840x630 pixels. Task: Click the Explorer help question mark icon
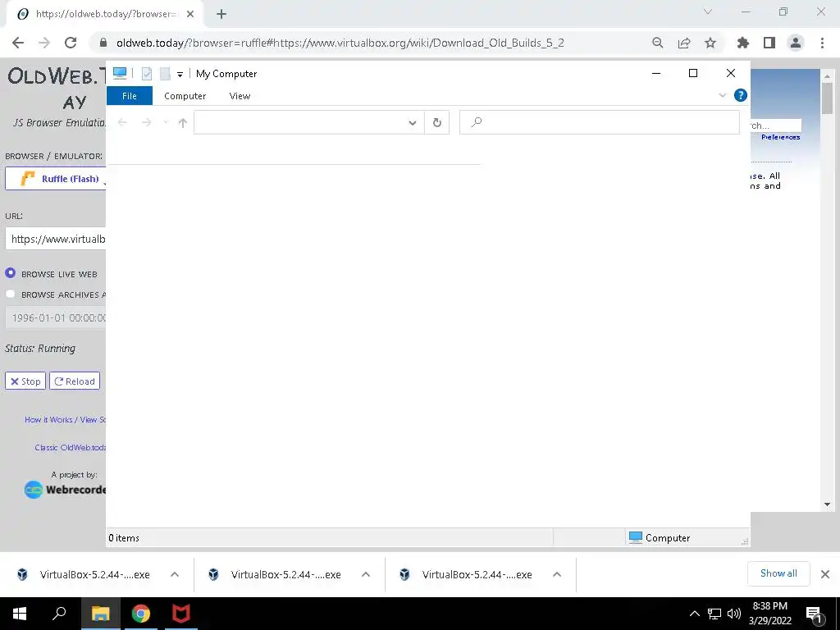pyautogui.click(x=741, y=95)
